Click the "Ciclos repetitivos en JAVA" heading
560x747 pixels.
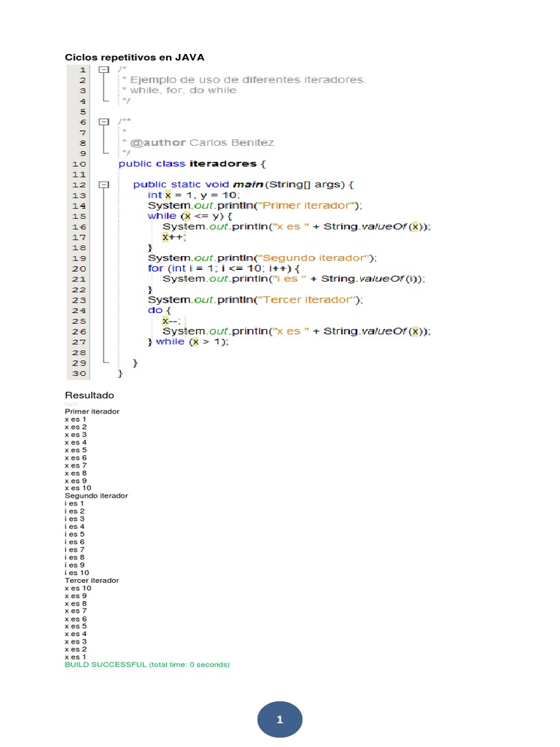(135, 57)
